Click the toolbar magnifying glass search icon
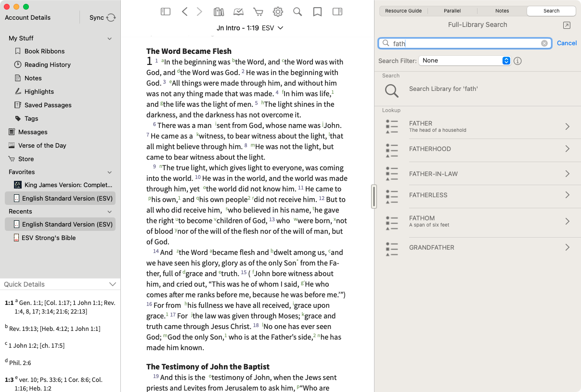 point(297,12)
